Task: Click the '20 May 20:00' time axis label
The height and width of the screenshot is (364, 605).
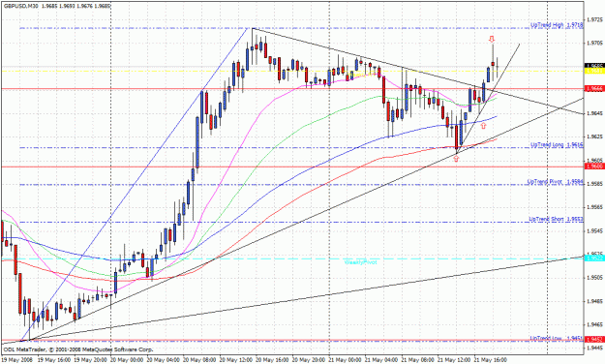Action: click(309, 360)
